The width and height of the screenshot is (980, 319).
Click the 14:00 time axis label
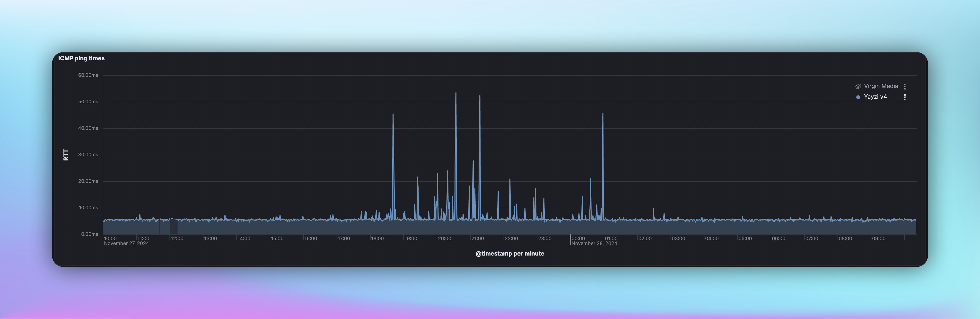[x=244, y=239]
